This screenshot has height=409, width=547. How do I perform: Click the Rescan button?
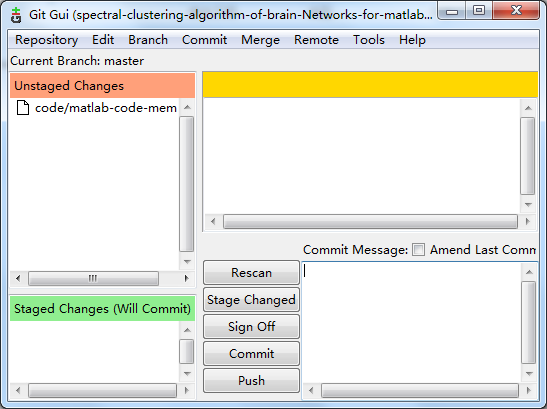click(251, 273)
